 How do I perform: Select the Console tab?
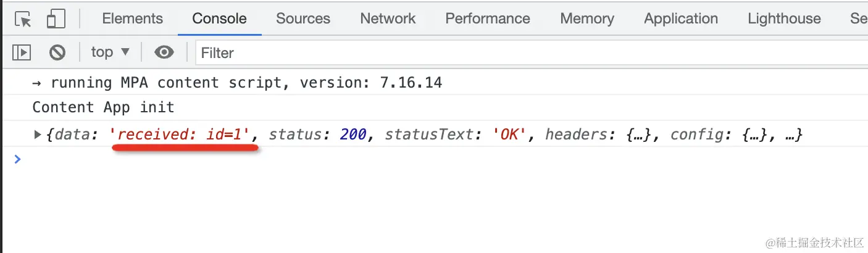[x=219, y=19]
